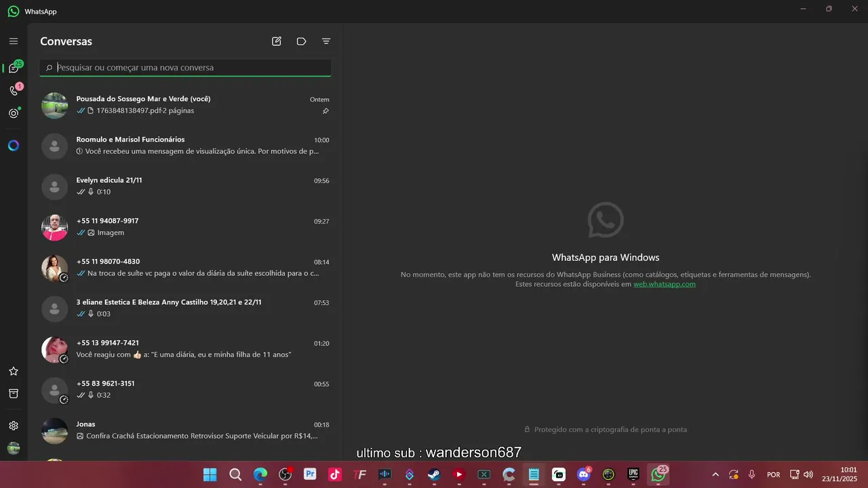Viewport: 868px width, 488px height.
Task: Open Evelyn edicula 21/11 conversation
Action: click(185, 186)
